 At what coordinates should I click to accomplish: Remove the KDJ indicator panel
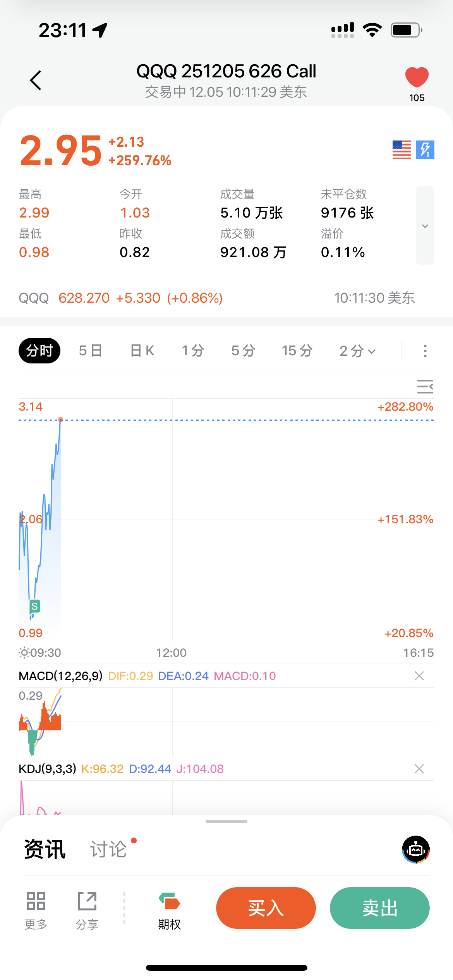point(419,769)
